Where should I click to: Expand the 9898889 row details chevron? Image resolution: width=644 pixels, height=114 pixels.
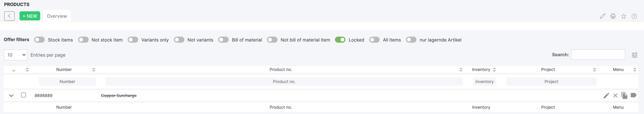click(11, 96)
